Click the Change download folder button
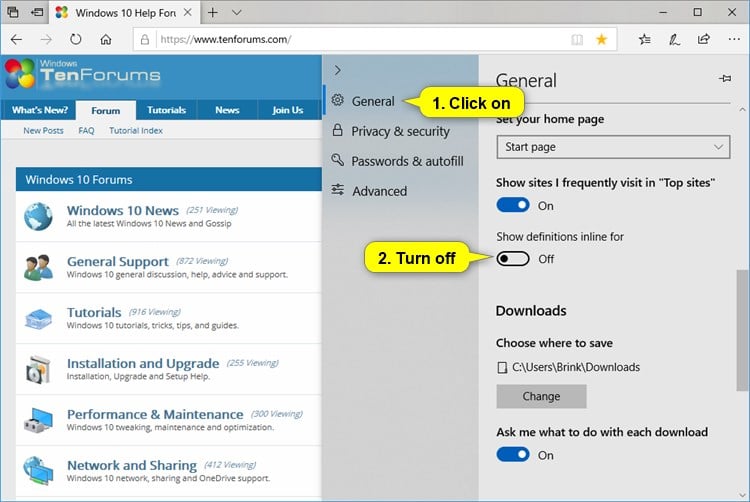Image resolution: width=750 pixels, height=502 pixels. click(541, 396)
